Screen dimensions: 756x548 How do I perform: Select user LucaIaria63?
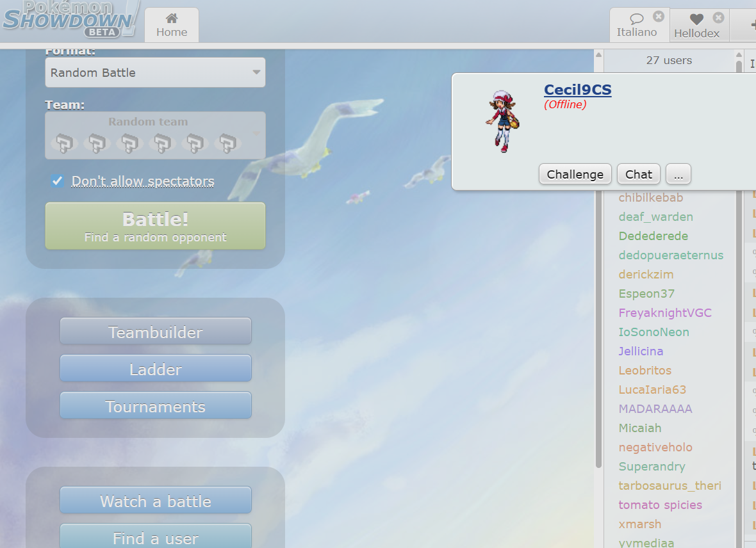pyautogui.click(x=652, y=390)
